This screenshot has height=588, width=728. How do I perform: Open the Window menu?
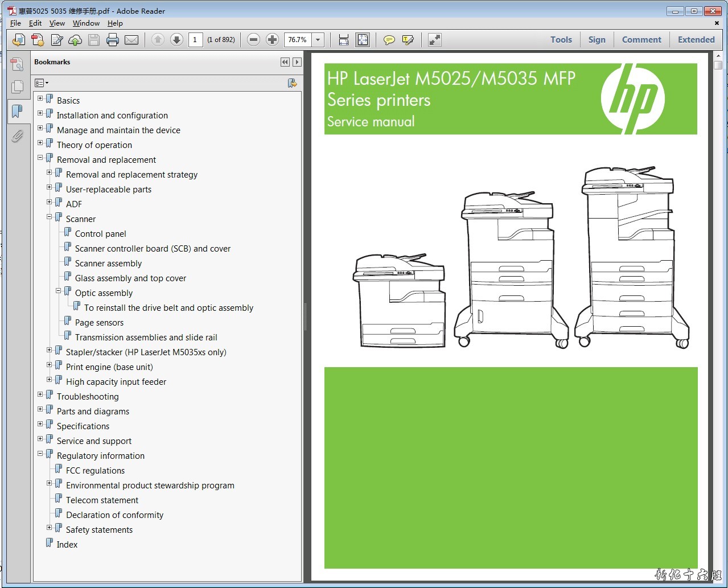[x=86, y=23]
